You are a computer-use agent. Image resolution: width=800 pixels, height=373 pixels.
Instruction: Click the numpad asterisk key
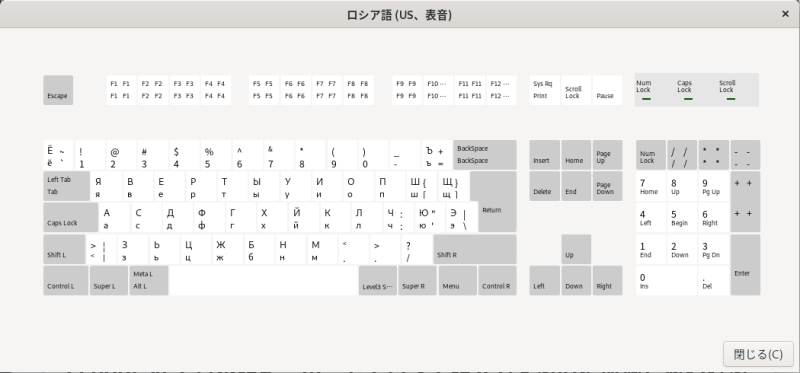714,155
